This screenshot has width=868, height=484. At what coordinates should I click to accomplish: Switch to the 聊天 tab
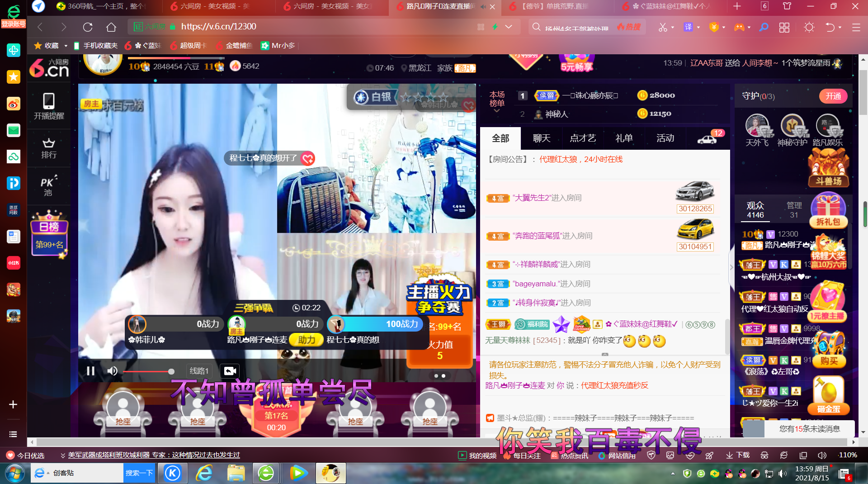(x=542, y=138)
